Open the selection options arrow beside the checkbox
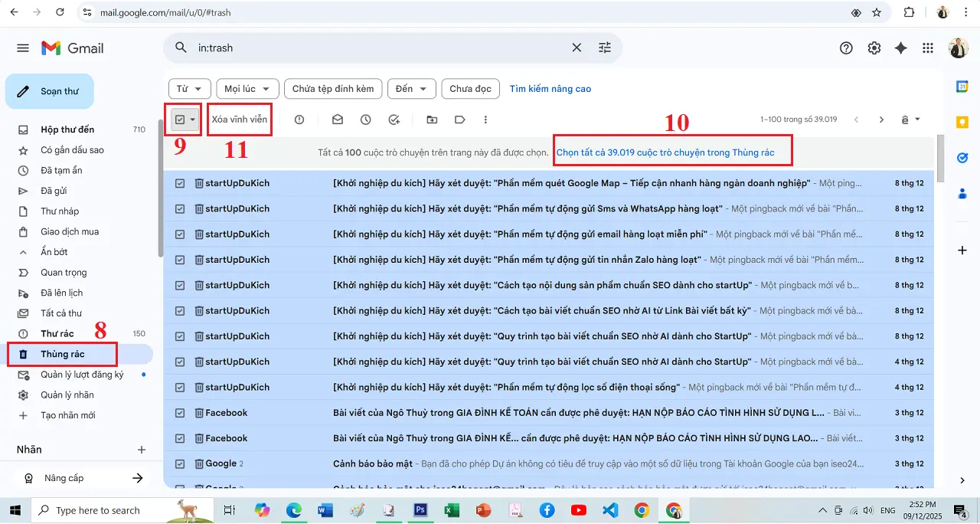The width and height of the screenshot is (980, 524). point(191,120)
